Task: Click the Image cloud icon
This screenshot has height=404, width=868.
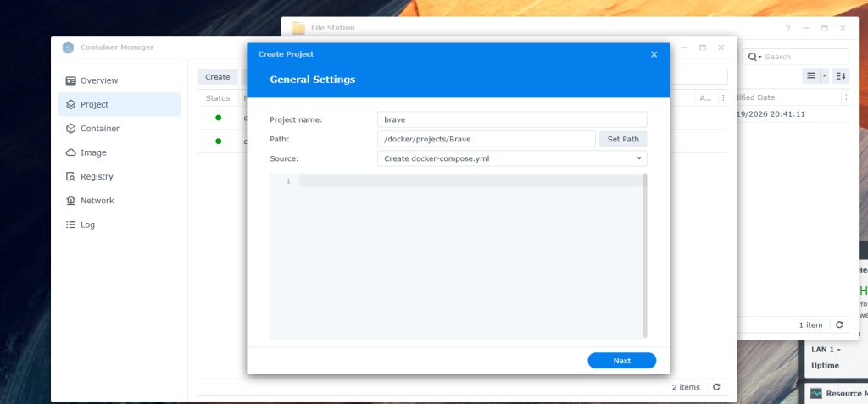Action: pyautogui.click(x=71, y=152)
